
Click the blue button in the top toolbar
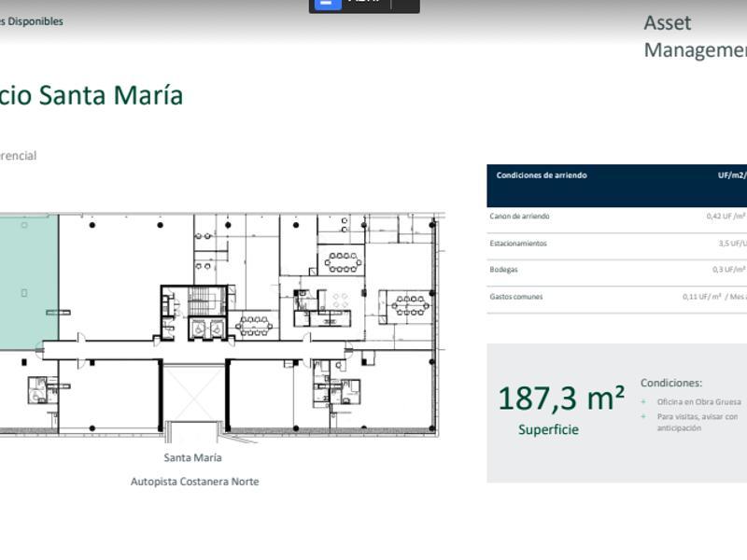(x=328, y=4)
